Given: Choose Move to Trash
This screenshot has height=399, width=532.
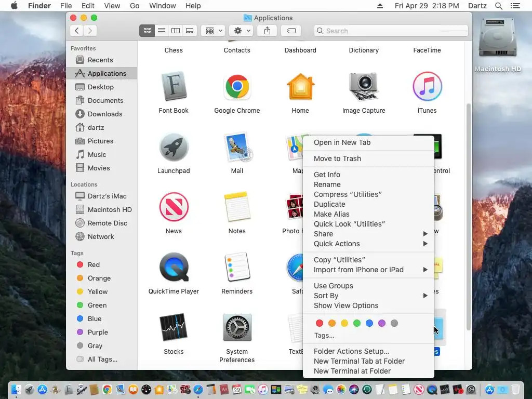Looking at the screenshot, I should [368, 158].
